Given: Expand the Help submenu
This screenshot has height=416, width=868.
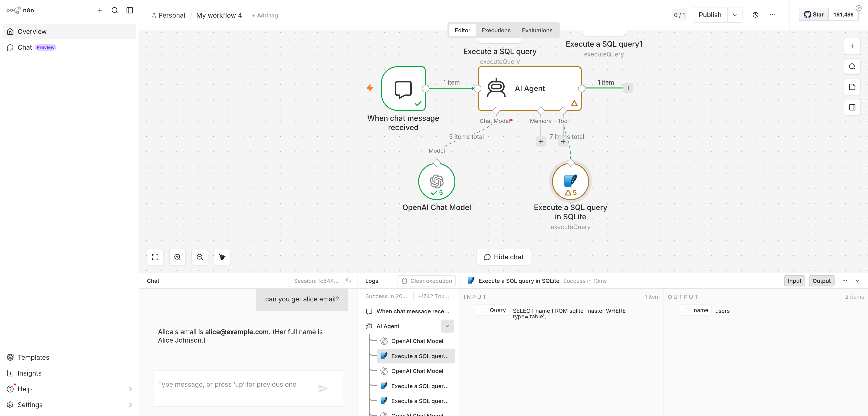Looking at the screenshot, I should coord(130,389).
